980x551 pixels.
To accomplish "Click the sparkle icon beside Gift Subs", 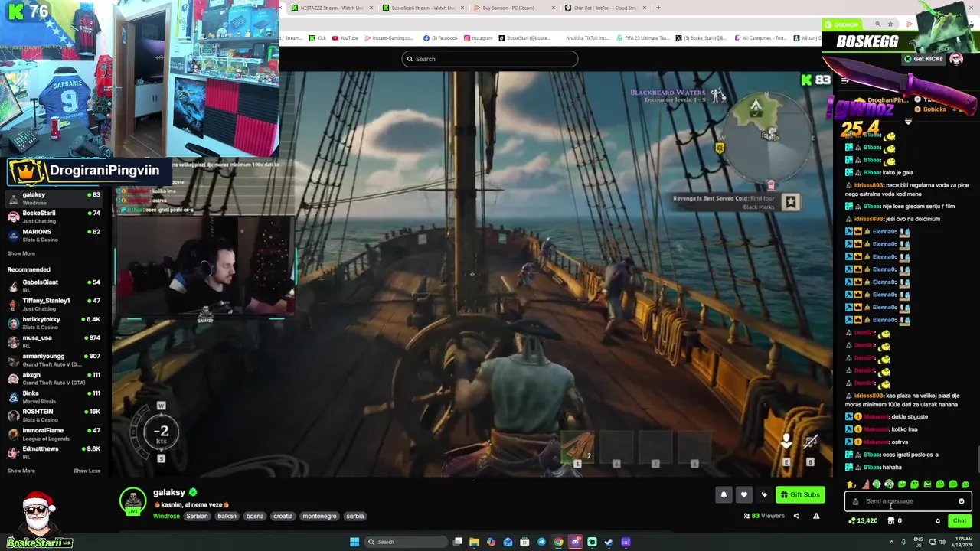I will point(763,494).
